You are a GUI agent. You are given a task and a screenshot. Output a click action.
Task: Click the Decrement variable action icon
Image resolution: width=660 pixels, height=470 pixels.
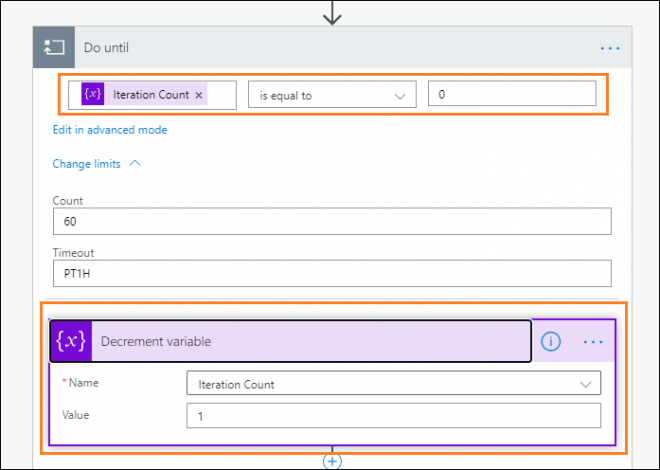[x=71, y=341]
